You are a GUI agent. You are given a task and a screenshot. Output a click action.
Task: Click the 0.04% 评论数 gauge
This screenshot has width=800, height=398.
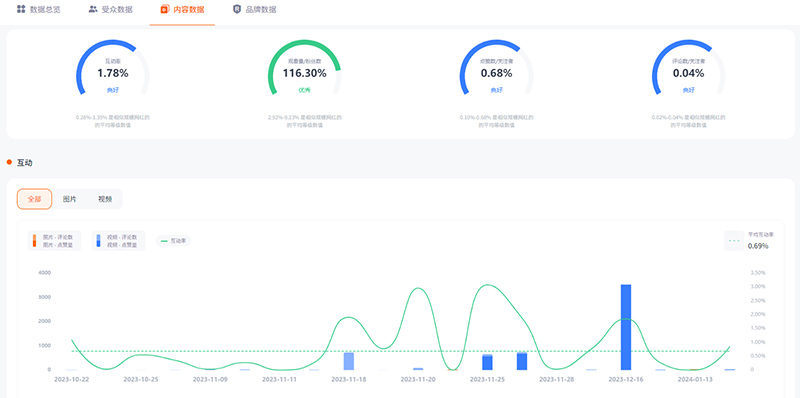coord(688,68)
